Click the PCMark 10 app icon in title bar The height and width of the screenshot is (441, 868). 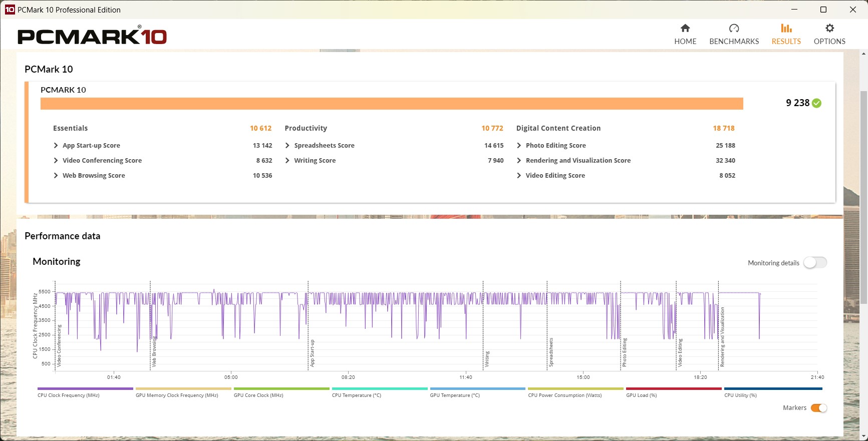point(10,10)
